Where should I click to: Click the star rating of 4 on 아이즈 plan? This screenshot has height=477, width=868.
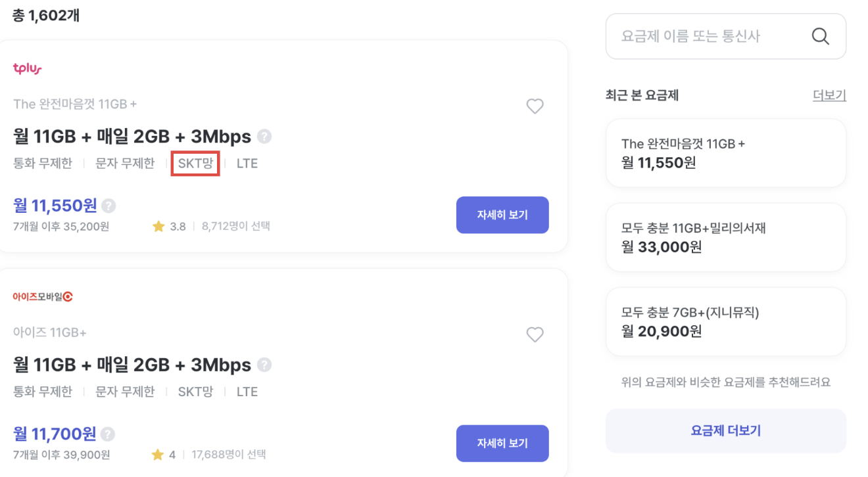(158, 454)
